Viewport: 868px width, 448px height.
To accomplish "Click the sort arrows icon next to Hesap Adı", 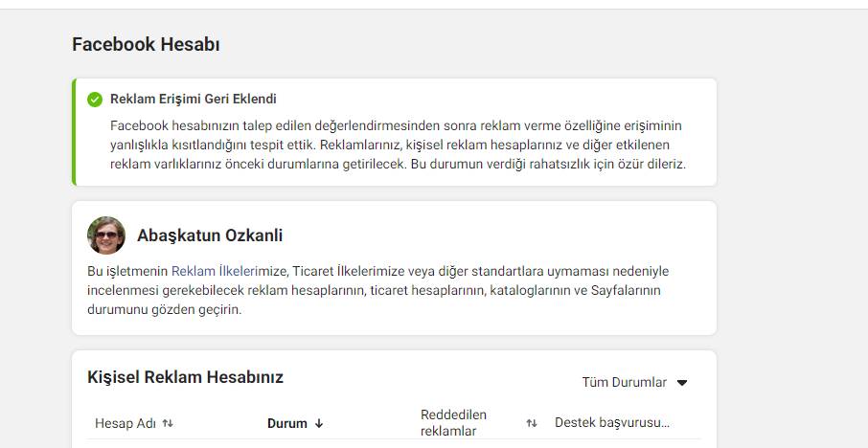I will point(168,423).
